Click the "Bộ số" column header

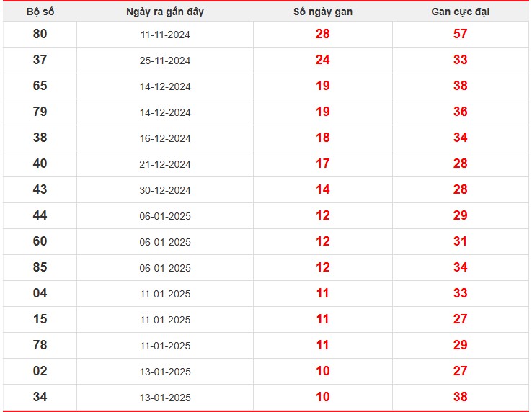(40, 12)
